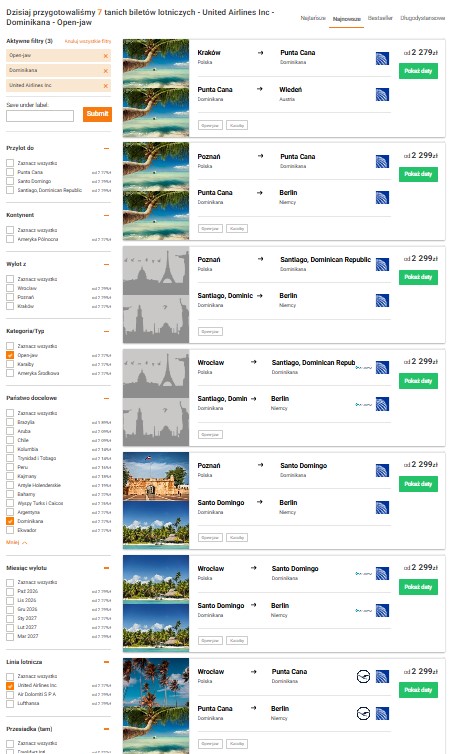Remove the Open-jaw active filter with its X
454x754 pixels.
[106, 56]
